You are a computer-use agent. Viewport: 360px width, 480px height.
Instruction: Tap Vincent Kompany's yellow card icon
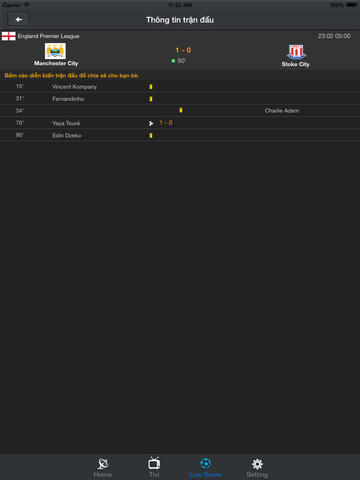[151, 87]
